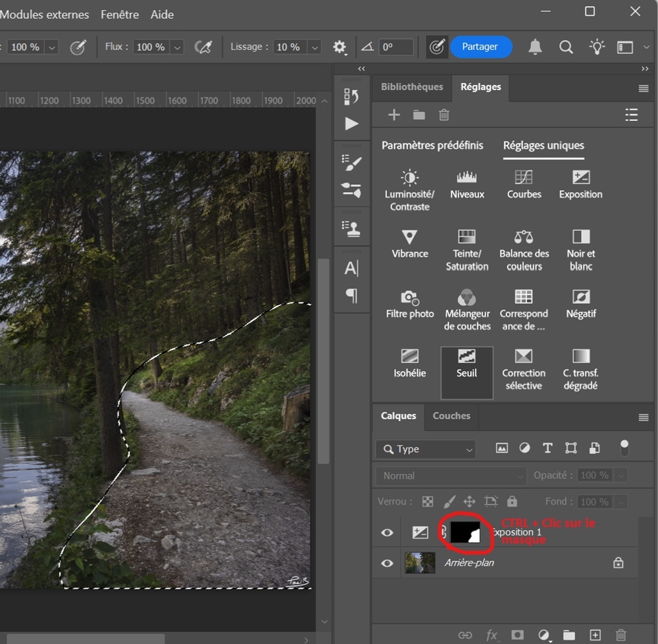Show Paramètres prédéfinis section
The width and height of the screenshot is (658, 644).
pos(432,145)
